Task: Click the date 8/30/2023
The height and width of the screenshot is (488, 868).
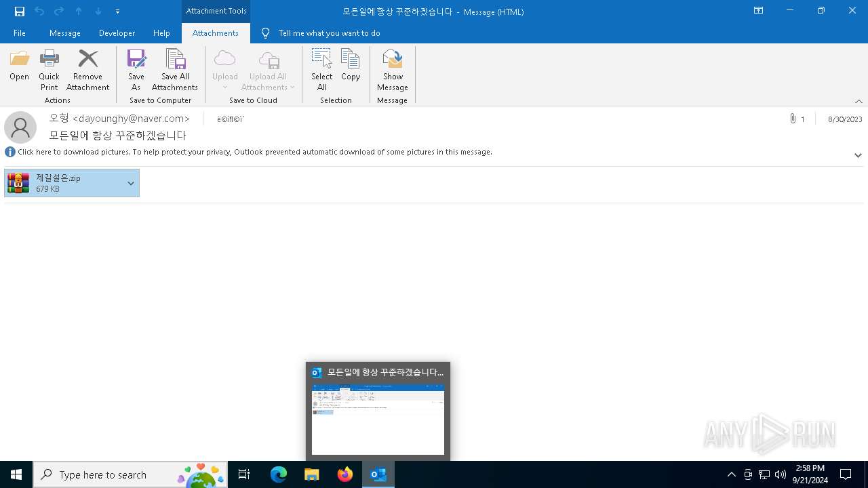Action: tap(845, 119)
